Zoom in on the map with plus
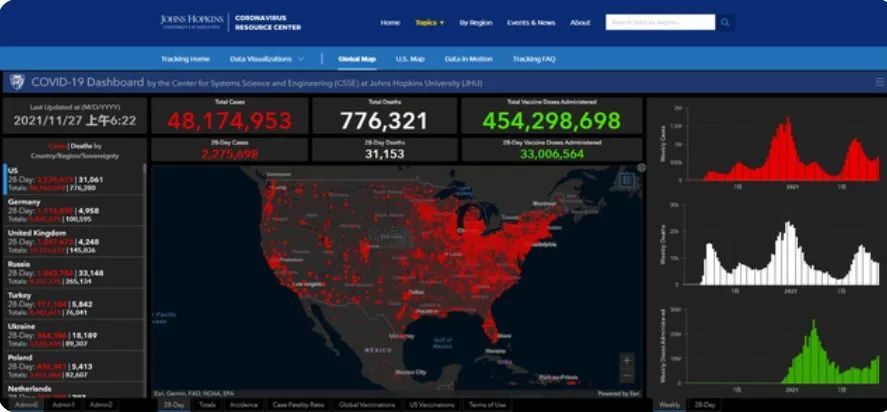This screenshot has width=887, height=412. coord(627,360)
